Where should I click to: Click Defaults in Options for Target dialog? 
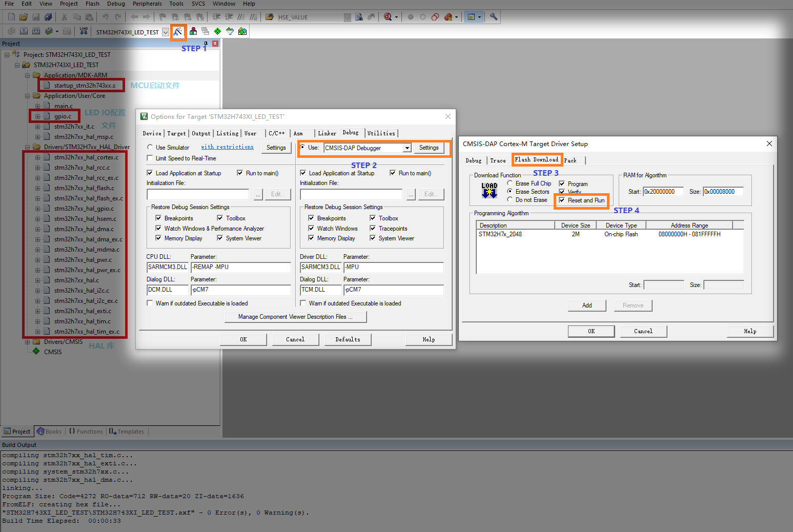click(x=348, y=339)
